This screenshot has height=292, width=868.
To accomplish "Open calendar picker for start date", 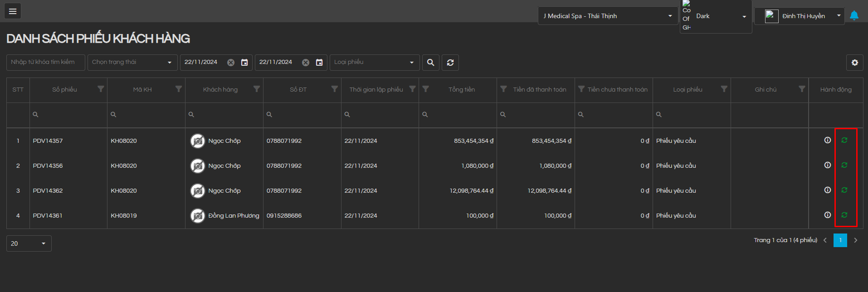I will (244, 63).
